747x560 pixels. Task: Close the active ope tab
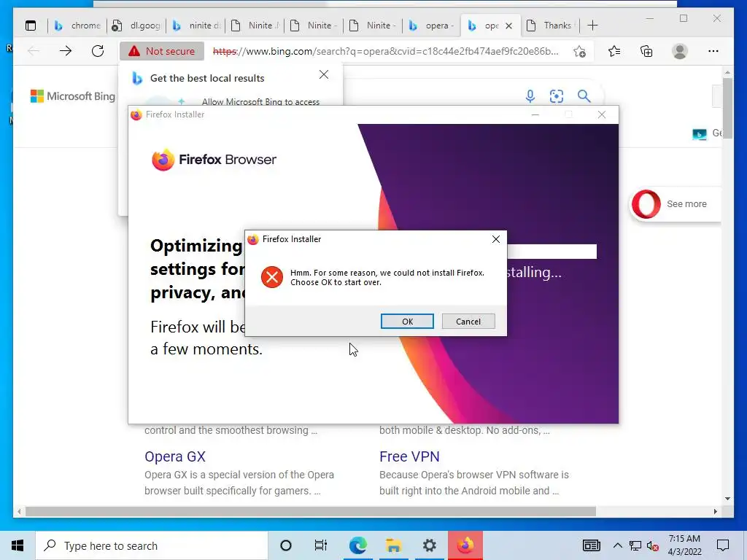[508, 26]
